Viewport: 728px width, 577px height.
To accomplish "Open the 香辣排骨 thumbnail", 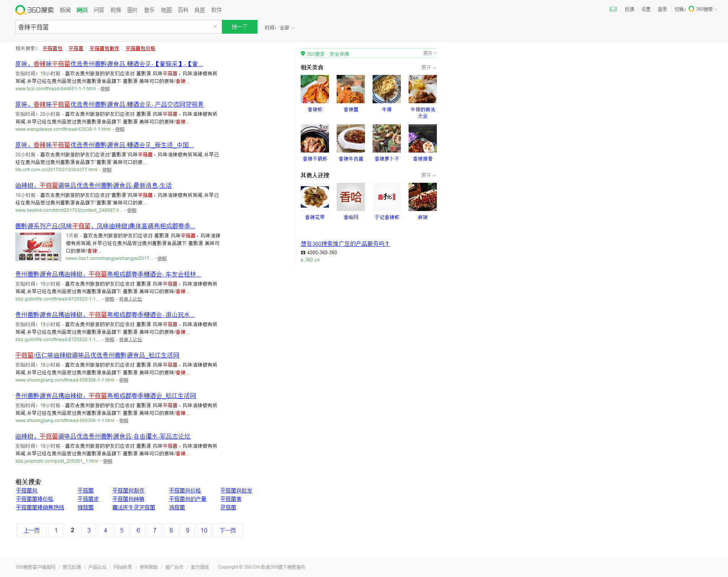I will [x=423, y=138].
